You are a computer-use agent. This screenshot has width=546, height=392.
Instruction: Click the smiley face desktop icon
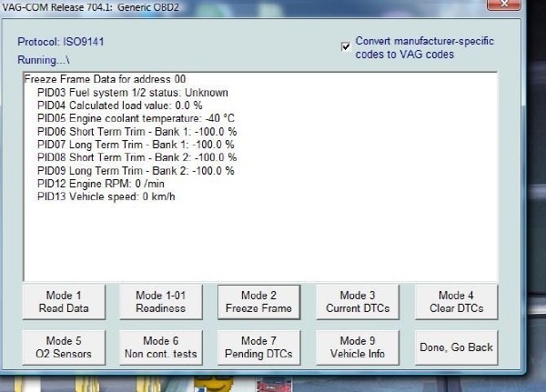[214, 385]
